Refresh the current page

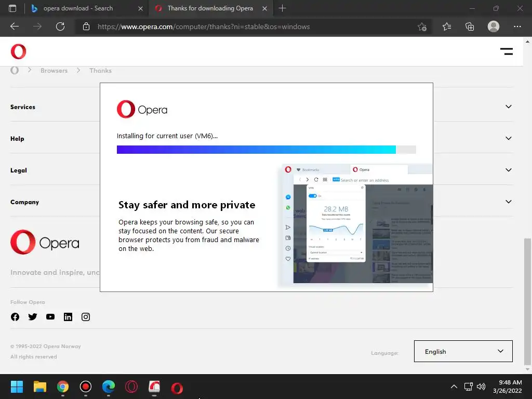60,26
